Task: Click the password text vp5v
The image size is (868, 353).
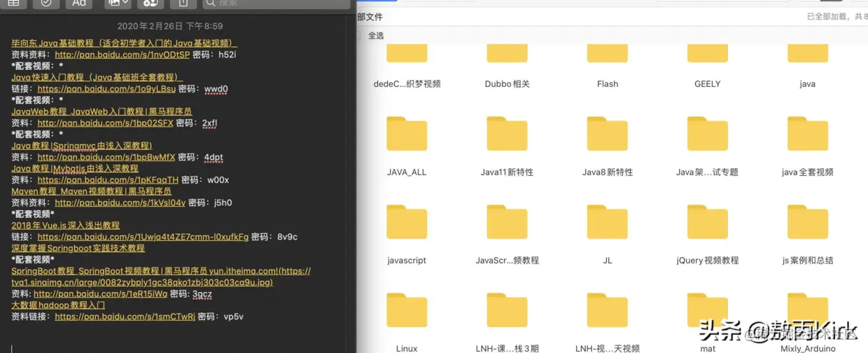Action: point(233,317)
